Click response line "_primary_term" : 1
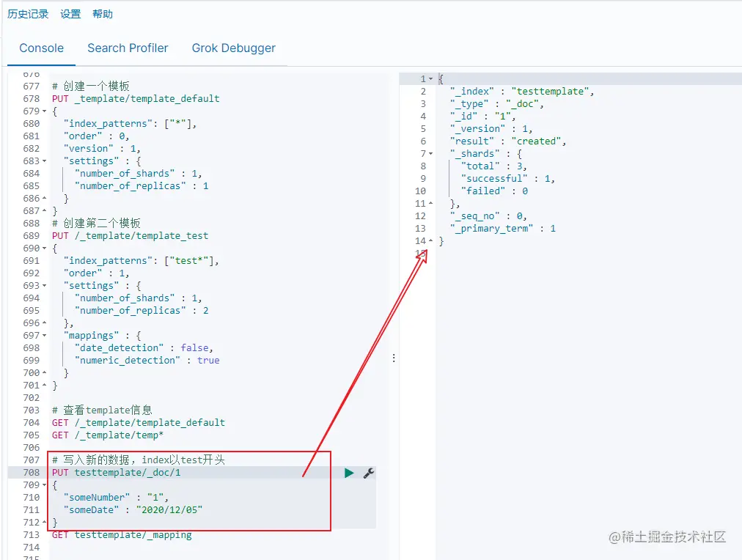 [502, 229]
